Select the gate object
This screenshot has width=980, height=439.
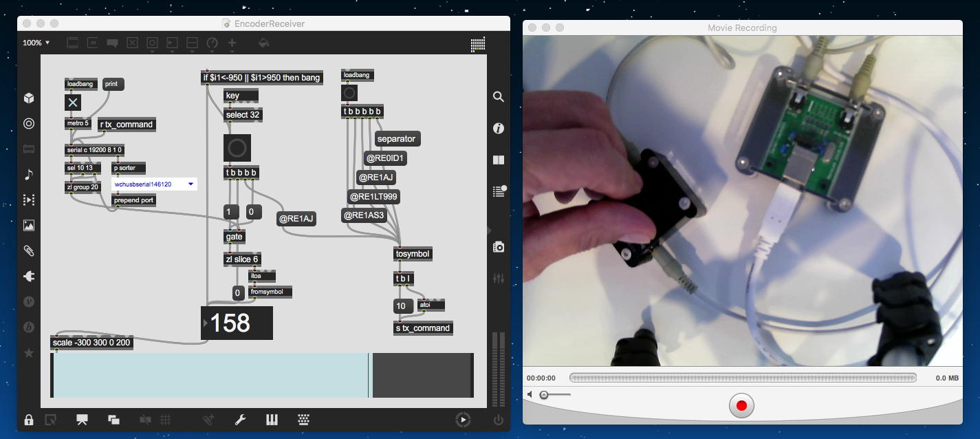click(235, 237)
